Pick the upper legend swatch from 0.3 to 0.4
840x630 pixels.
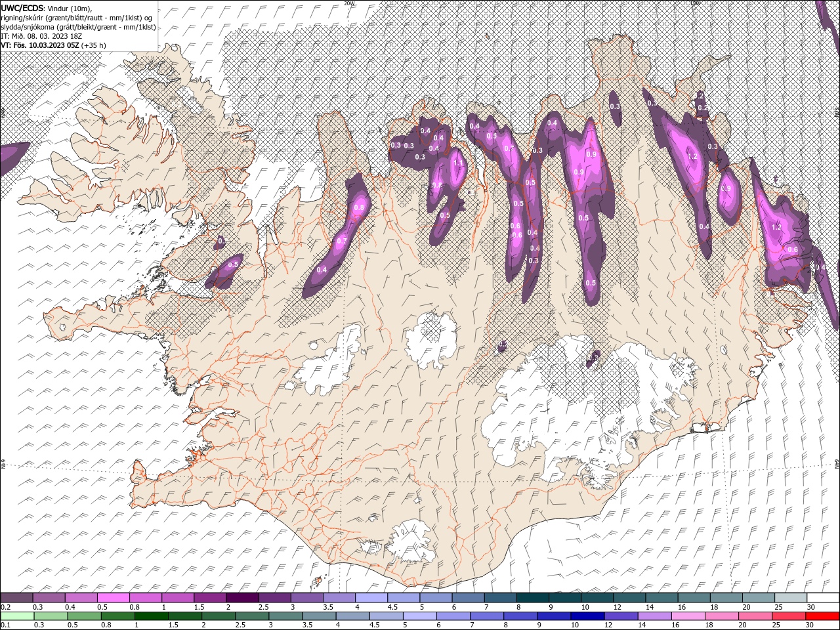point(49,598)
